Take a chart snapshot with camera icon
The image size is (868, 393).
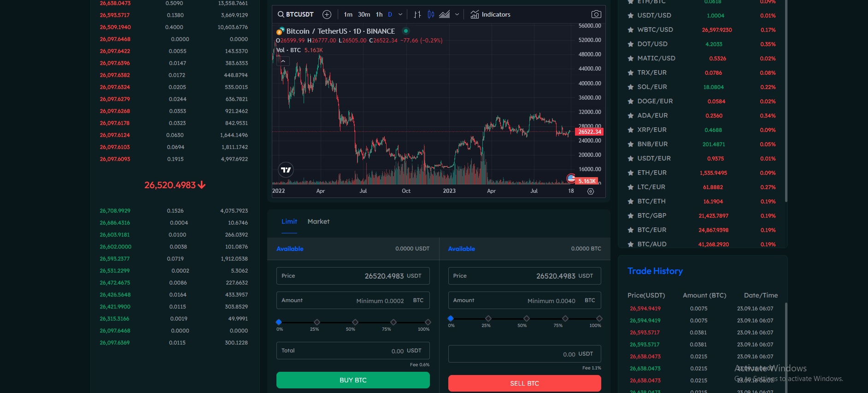[x=596, y=14]
